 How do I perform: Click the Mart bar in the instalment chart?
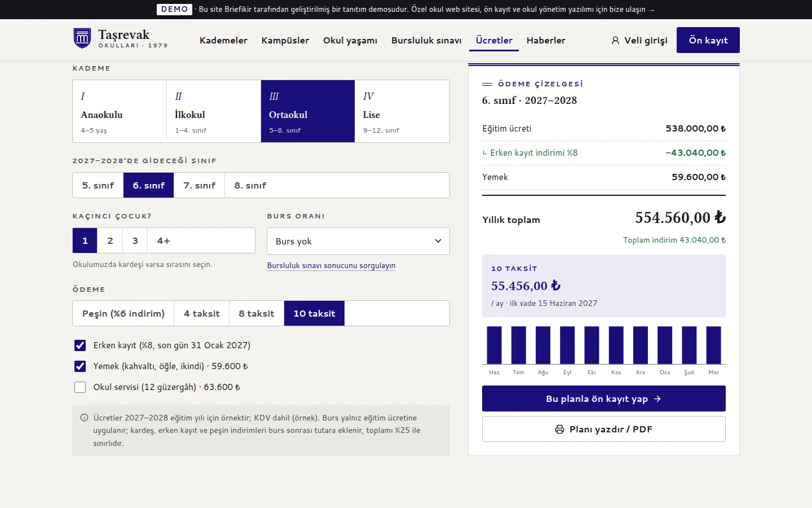pyautogui.click(x=714, y=345)
